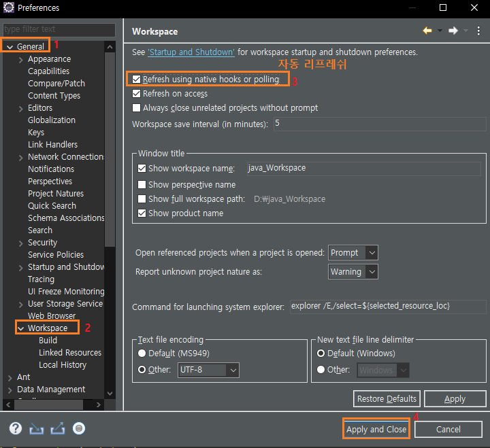Enable Always close unrelated projects without prompt
Viewport: 490px width, 448px height.
pyautogui.click(x=136, y=108)
